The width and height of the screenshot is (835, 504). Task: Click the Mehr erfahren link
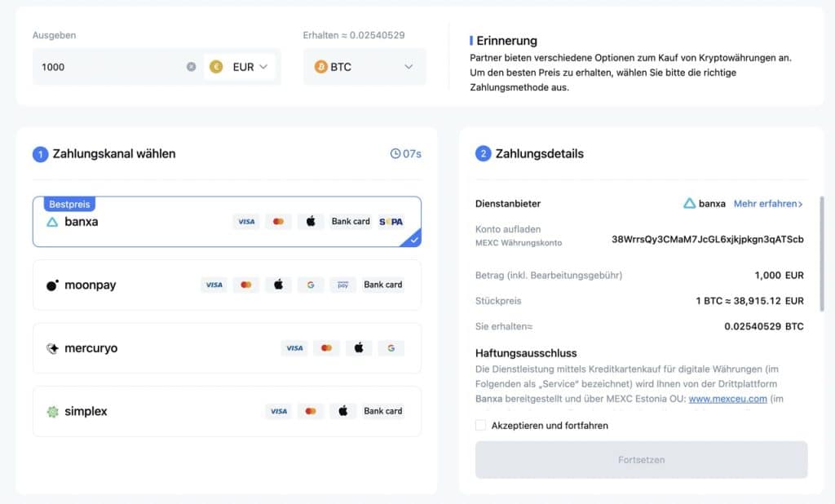769,203
